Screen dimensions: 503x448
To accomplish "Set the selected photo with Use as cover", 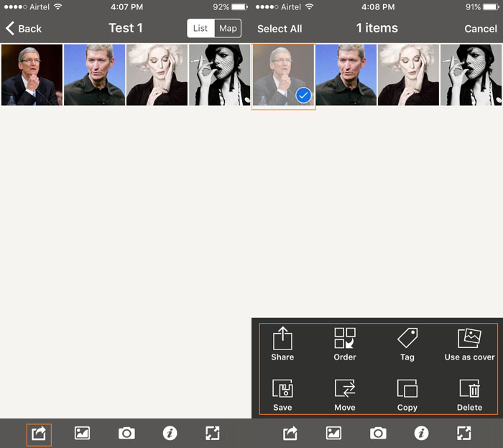I will pos(469,344).
